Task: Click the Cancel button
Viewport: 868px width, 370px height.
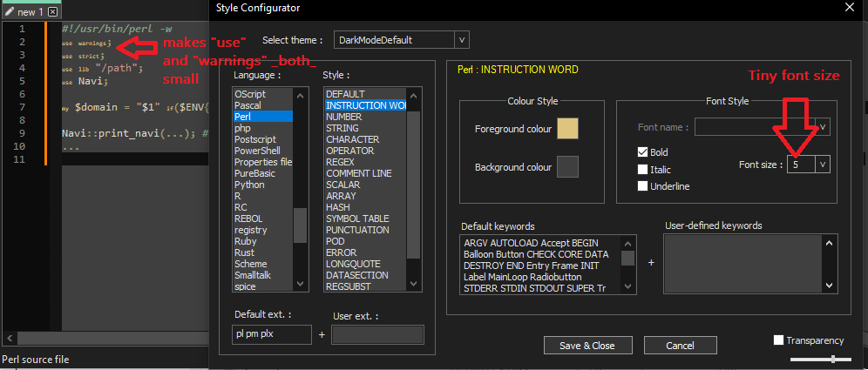Action: pyautogui.click(x=680, y=346)
